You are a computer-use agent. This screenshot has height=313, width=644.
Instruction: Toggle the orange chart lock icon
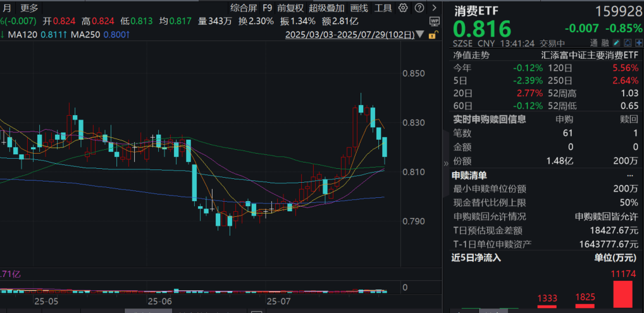click(431, 35)
